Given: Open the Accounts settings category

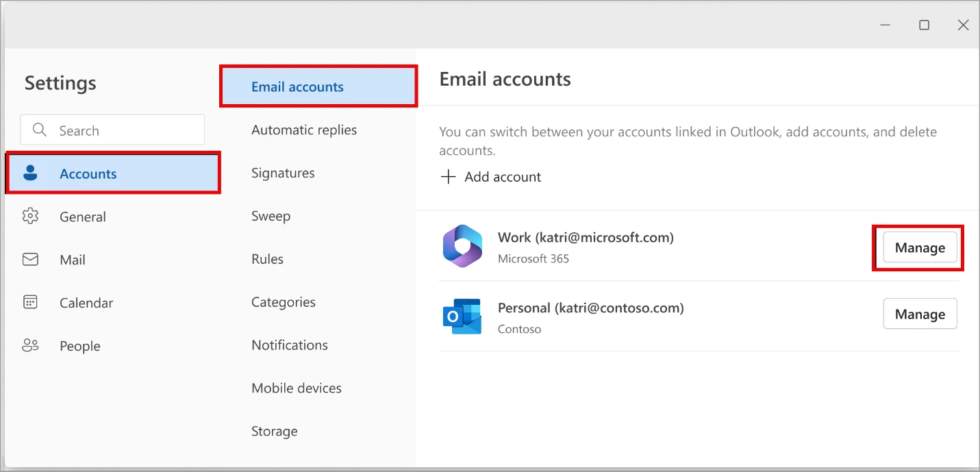Looking at the screenshot, I should (x=113, y=173).
